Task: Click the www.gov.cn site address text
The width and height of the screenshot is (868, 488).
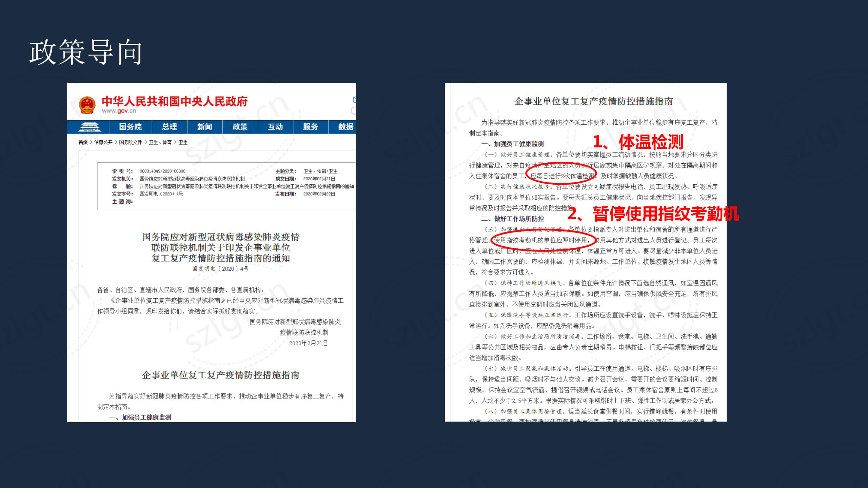Action: (119, 111)
